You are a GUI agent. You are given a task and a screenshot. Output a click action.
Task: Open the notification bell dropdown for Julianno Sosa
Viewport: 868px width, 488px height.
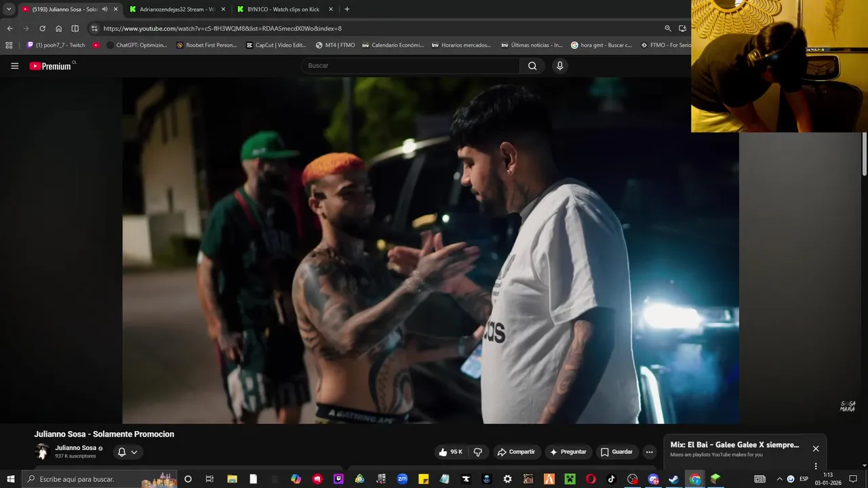pos(127,452)
